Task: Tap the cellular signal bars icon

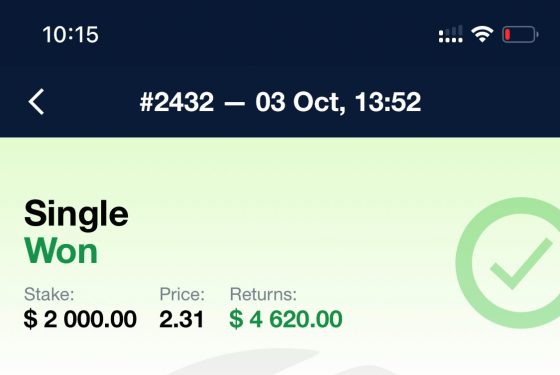Action: [x=451, y=34]
